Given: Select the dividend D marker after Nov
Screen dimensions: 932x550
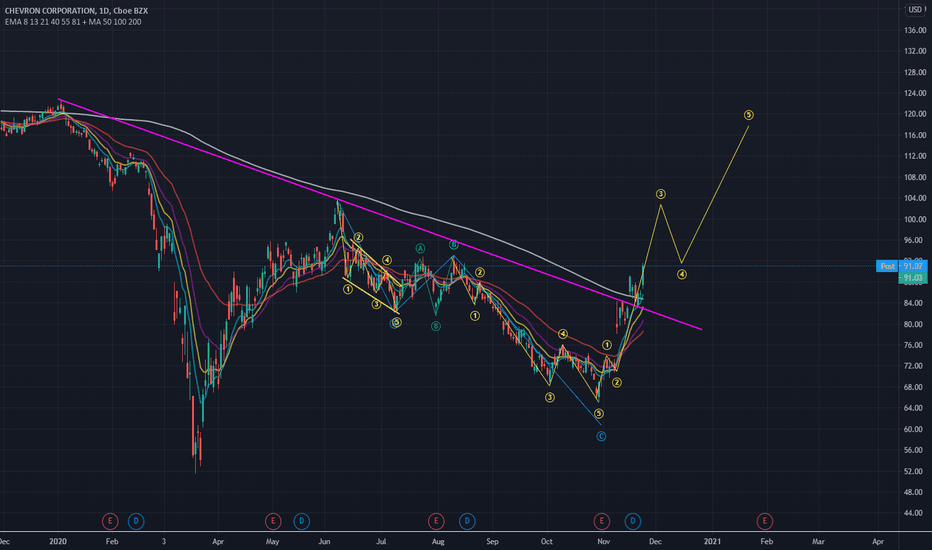Looking at the screenshot, I should click(632, 521).
